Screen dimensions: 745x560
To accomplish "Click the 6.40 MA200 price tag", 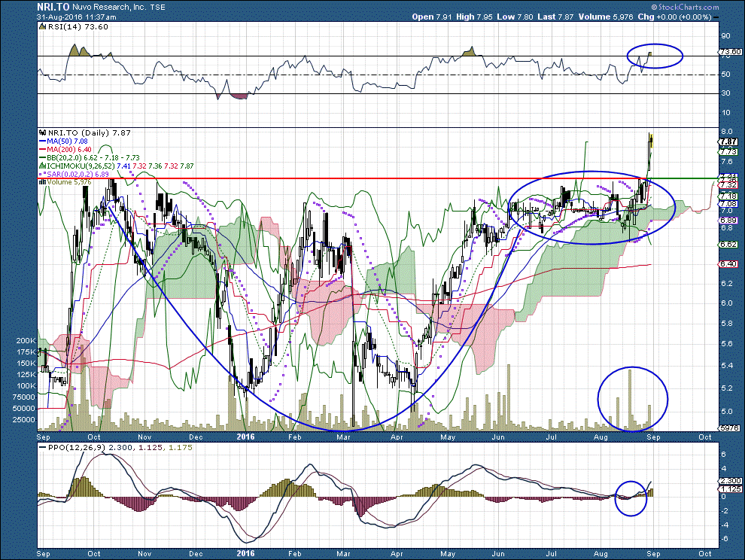I will coord(728,264).
